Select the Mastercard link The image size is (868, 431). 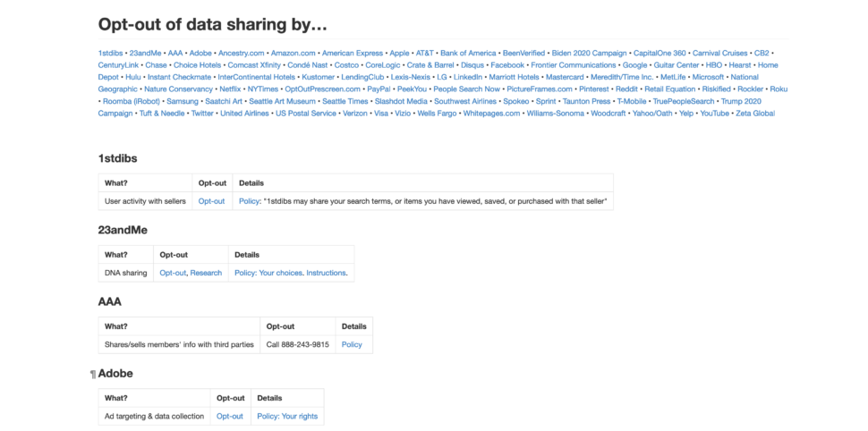click(565, 77)
